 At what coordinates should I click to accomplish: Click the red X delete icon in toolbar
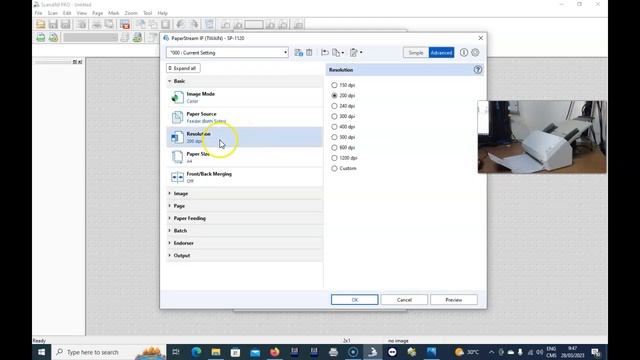pyautogui.click(x=125, y=24)
